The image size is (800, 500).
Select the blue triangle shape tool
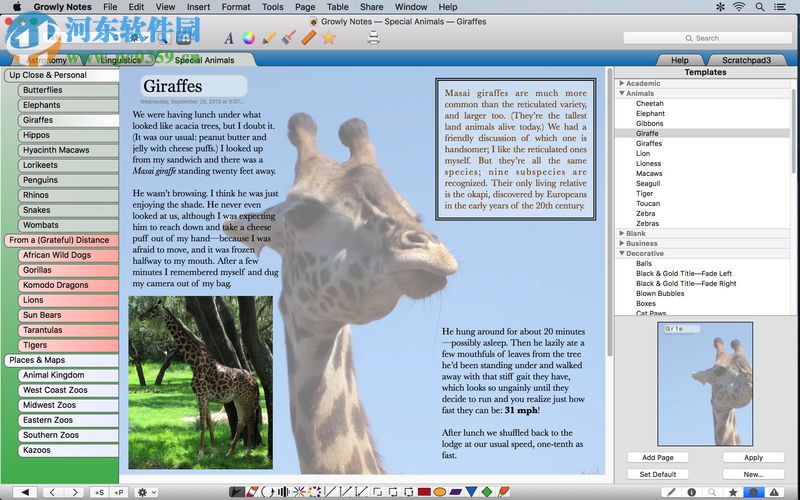coord(471,492)
